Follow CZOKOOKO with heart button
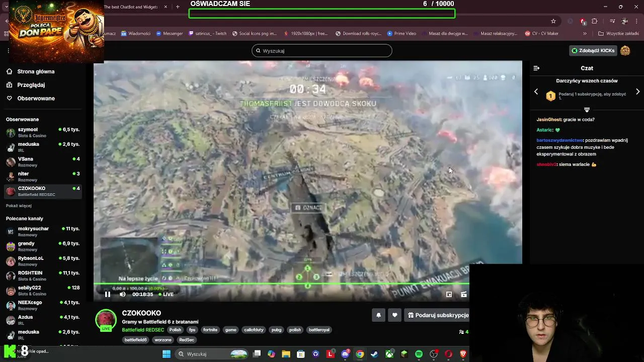The image size is (644, 362). tap(394, 315)
